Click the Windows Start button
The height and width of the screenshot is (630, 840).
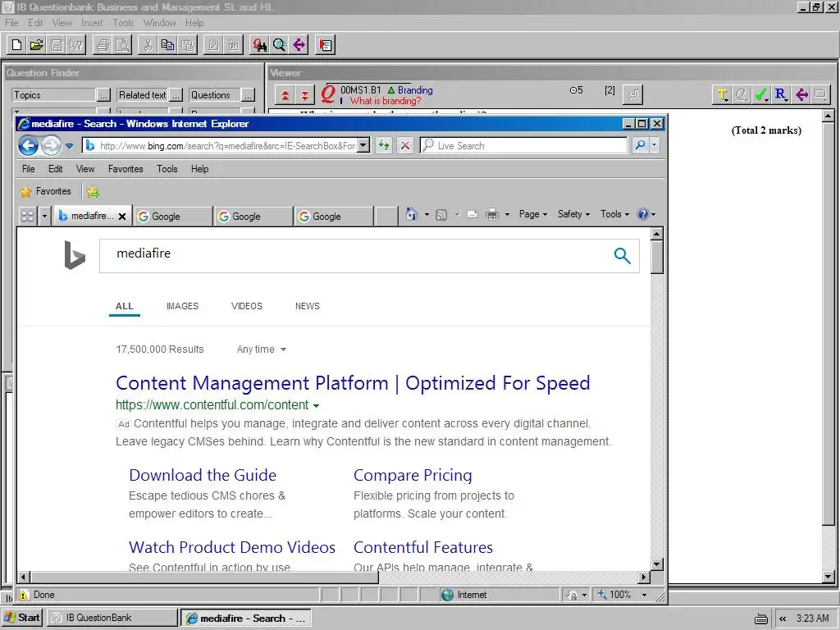click(22, 618)
